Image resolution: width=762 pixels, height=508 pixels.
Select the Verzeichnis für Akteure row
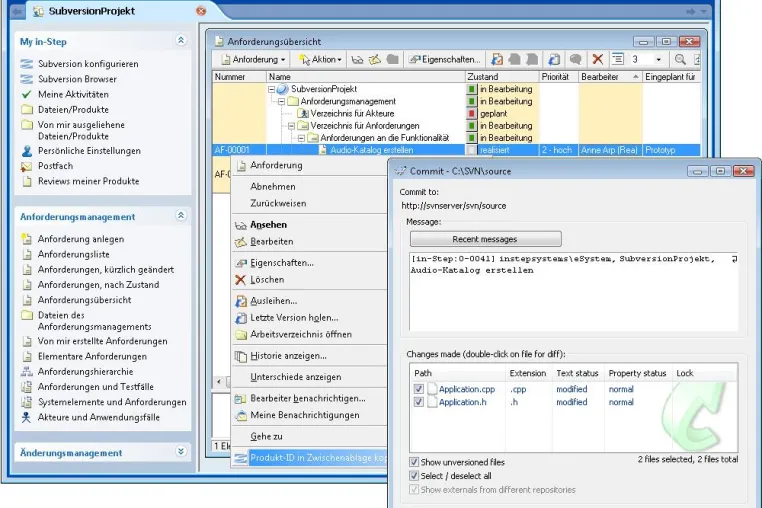coord(352,113)
